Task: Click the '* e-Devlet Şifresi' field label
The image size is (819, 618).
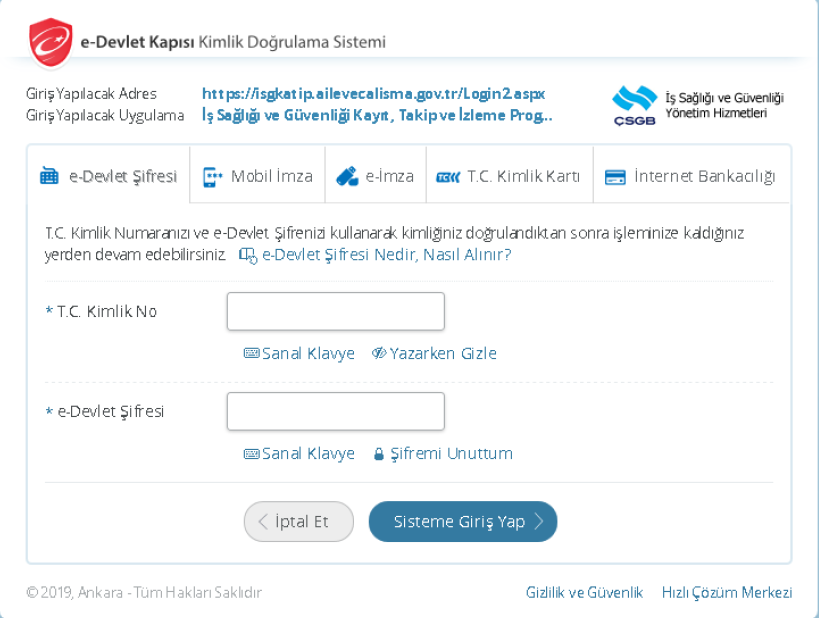Action: click(x=105, y=412)
